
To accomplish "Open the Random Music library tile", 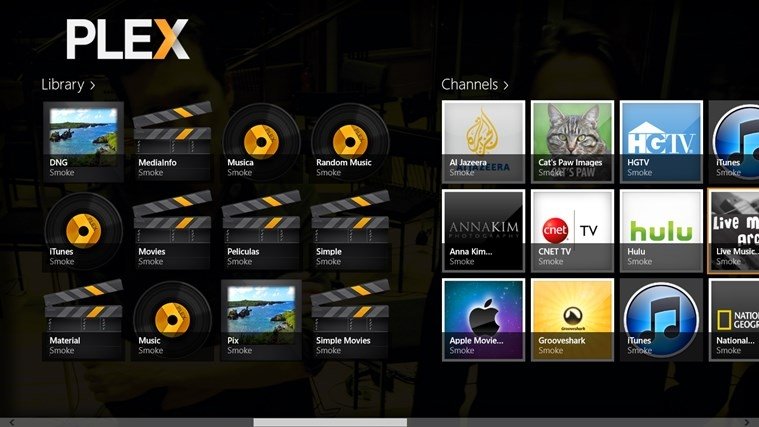I will pos(350,142).
